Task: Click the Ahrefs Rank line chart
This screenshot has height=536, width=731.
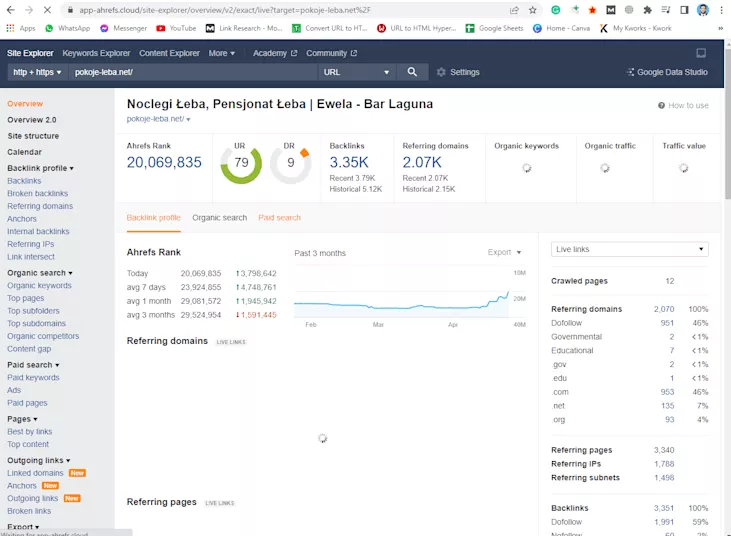Action: tap(402, 304)
